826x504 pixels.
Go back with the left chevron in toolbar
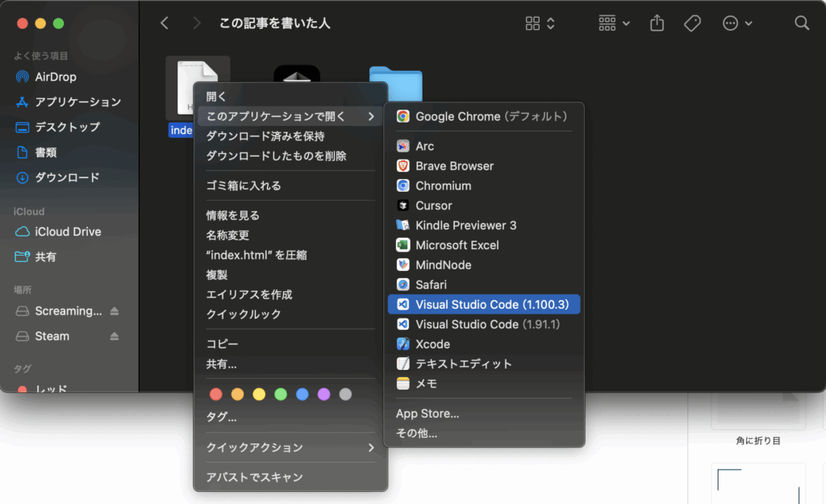click(165, 23)
